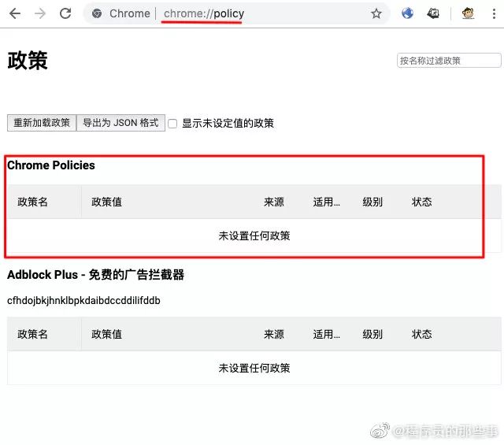
Task: Click 政策值 header in Adblock Plus table
Action: click(107, 334)
